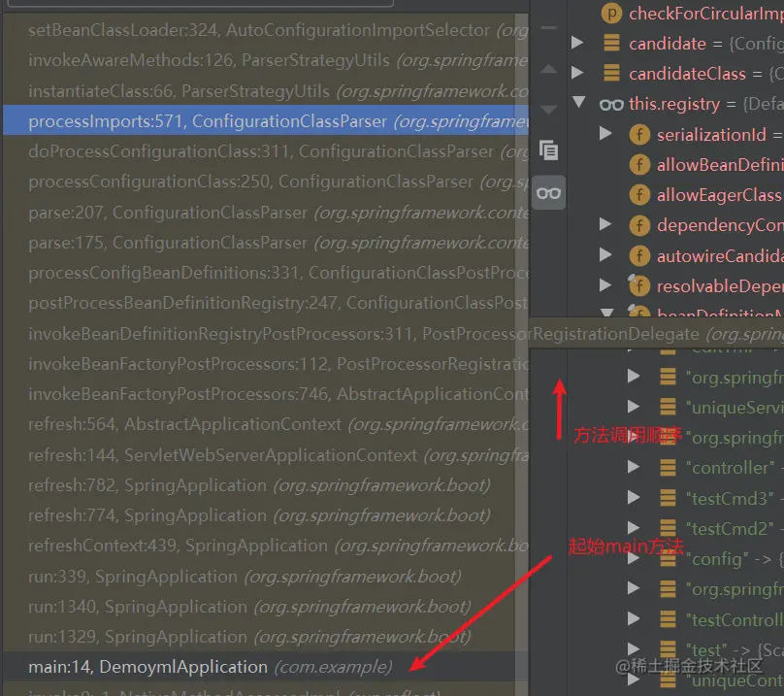Click the "config" entry list icon
The width and height of the screenshot is (784, 696).
(x=668, y=558)
